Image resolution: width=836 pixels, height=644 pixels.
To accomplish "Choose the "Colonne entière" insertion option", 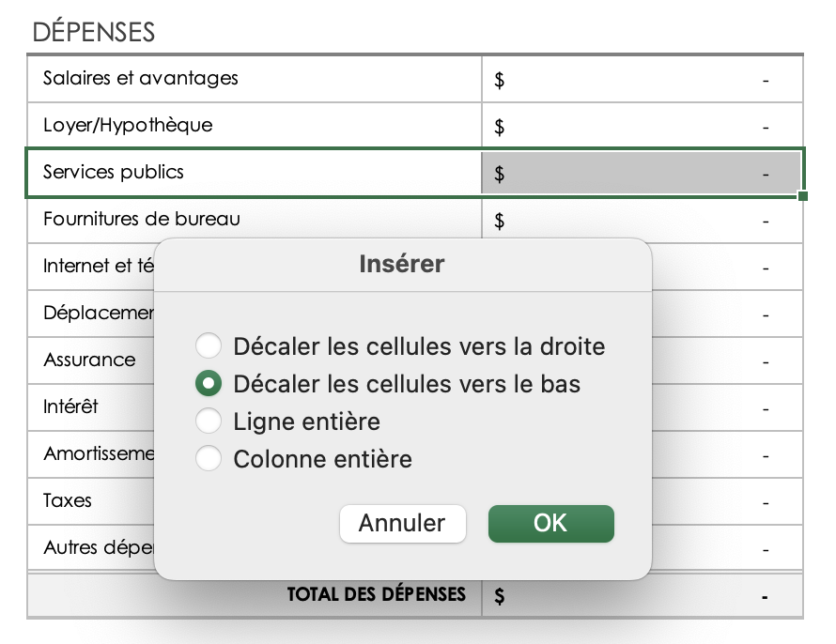I will (209, 458).
